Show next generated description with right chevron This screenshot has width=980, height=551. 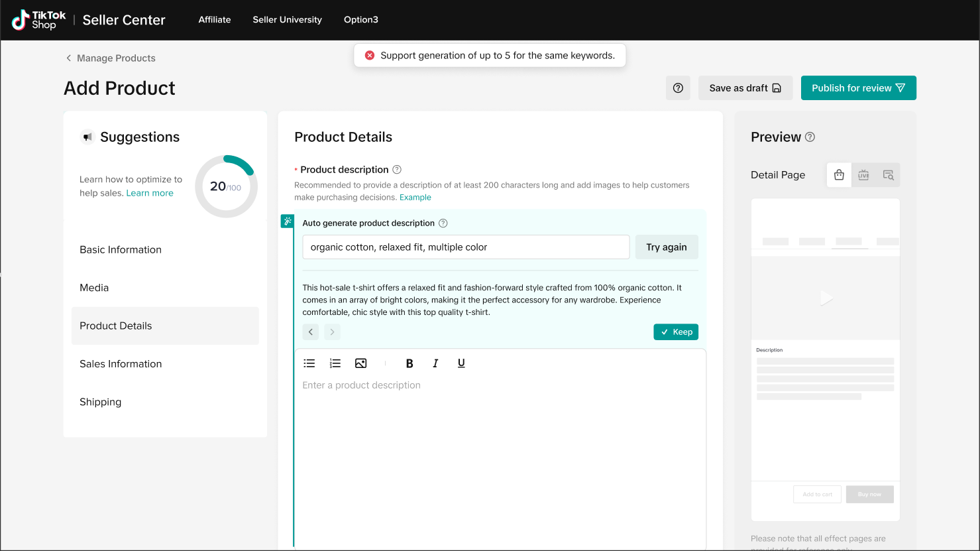pyautogui.click(x=332, y=332)
